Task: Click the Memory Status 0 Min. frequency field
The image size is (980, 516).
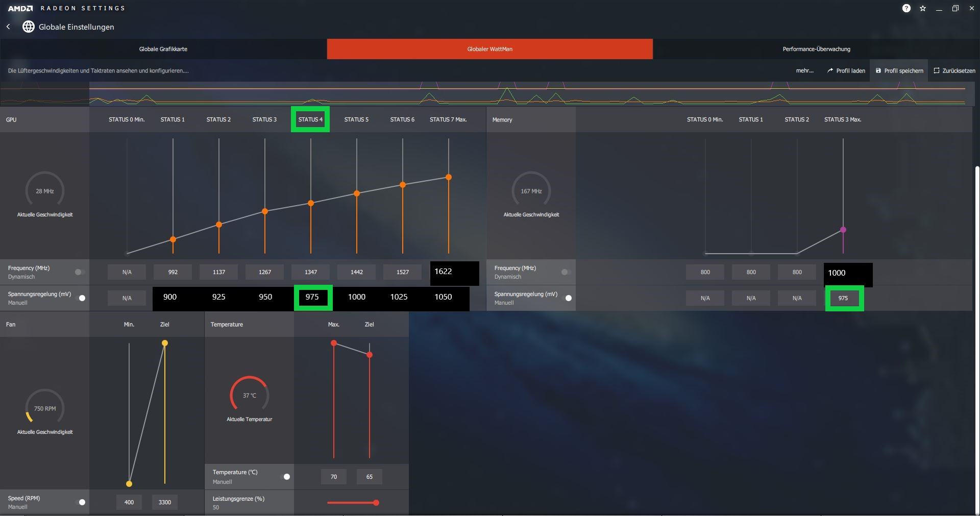Action: tap(705, 272)
